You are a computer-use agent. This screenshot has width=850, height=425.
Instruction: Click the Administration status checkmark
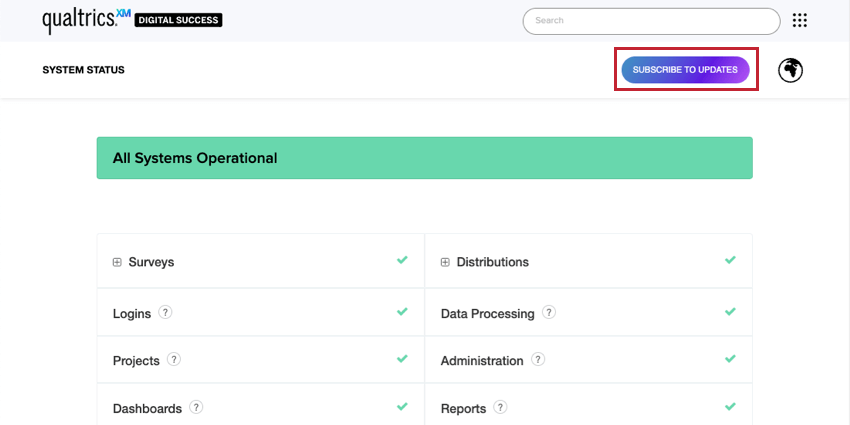coord(730,359)
